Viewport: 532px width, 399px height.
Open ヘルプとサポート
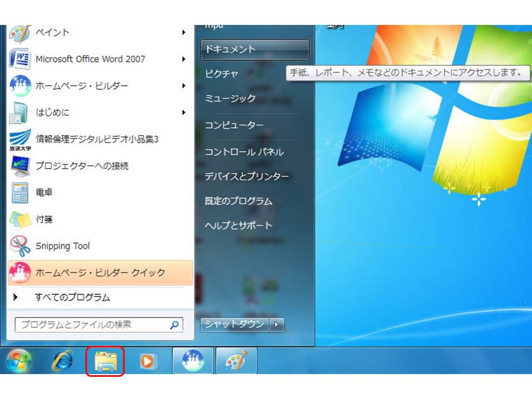coord(238,226)
